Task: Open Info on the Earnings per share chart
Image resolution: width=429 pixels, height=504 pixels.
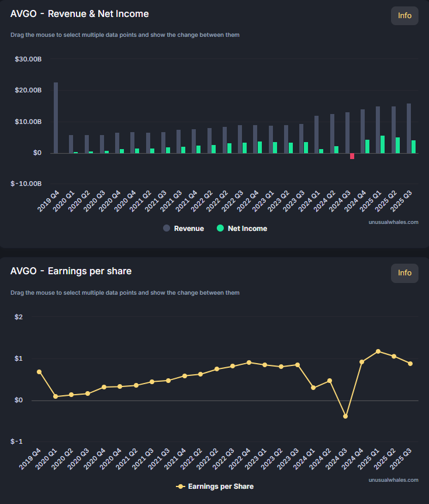Action: tap(404, 273)
